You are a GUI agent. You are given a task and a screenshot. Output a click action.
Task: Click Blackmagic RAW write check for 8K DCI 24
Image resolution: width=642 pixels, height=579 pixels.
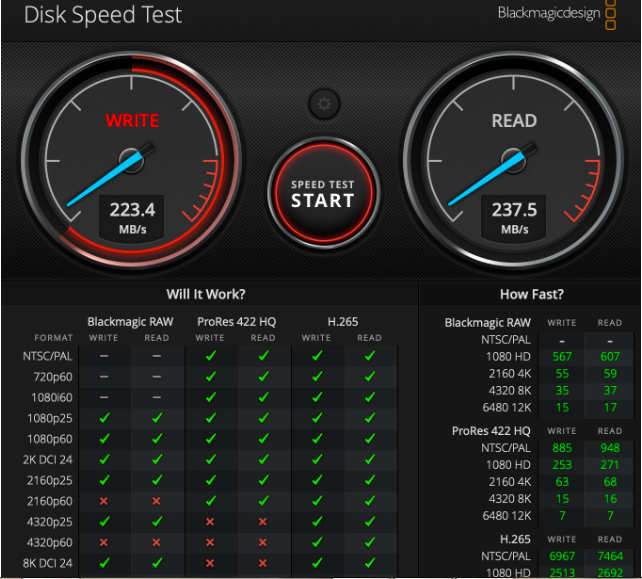click(x=104, y=563)
